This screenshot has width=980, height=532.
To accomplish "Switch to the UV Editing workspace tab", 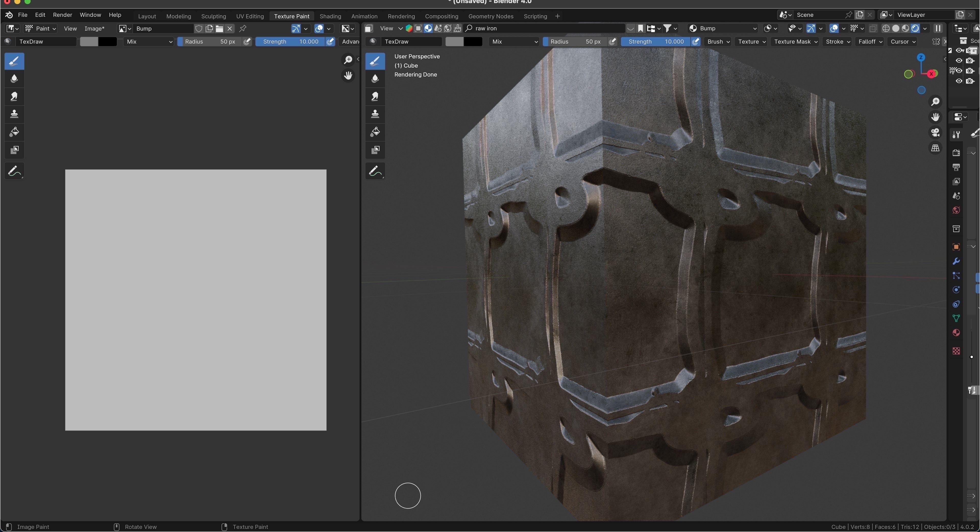I will [250, 16].
